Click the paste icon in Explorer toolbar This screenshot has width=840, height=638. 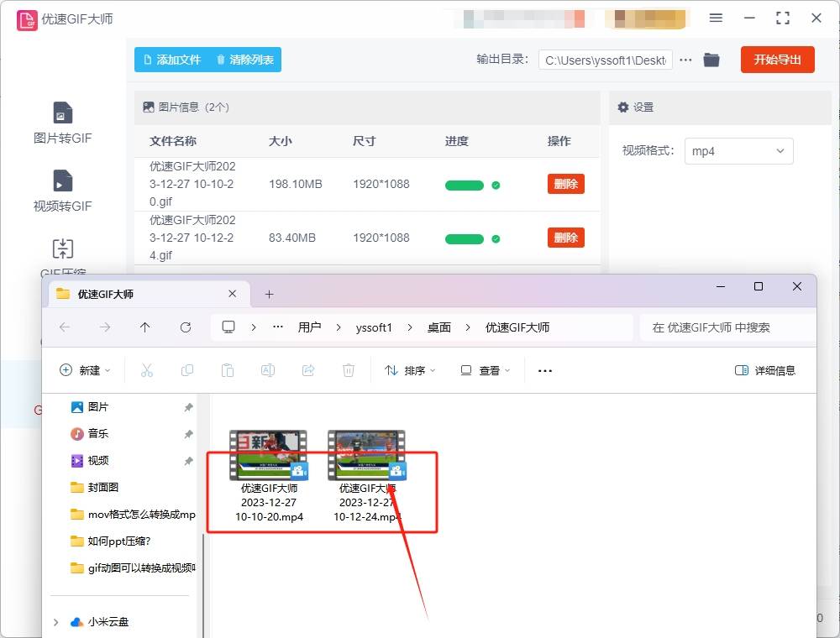pyautogui.click(x=228, y=369)
